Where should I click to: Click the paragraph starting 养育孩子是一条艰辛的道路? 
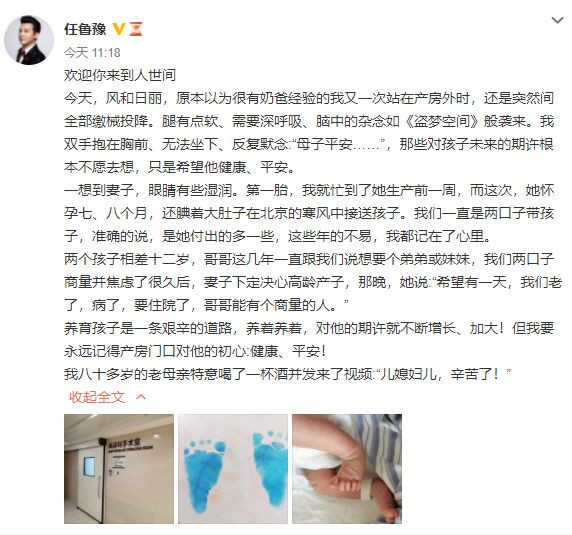pos(309,340)
